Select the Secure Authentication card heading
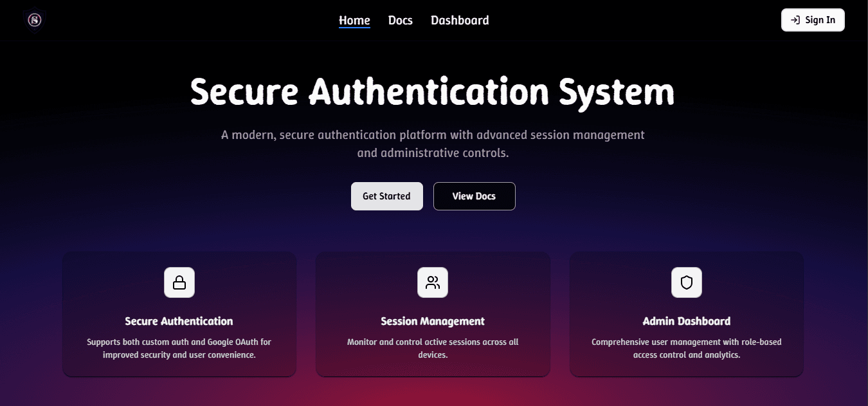Image resolution: width=868 pixels, height=406 pixels. tap(179, 321)
